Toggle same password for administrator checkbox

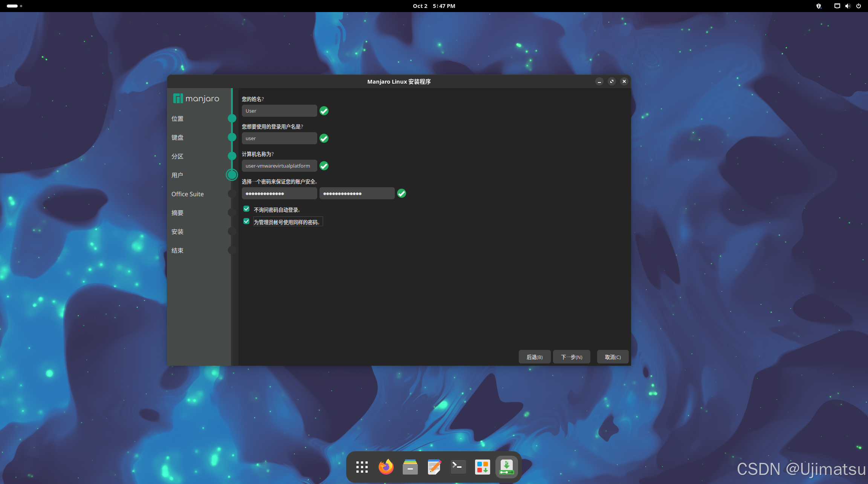246,221
